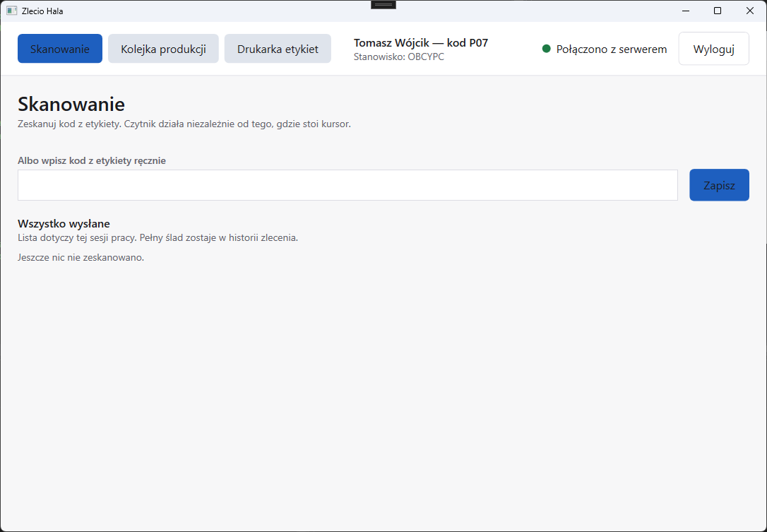Click the user name 'Tomasz Wójcik — kod P07'
767x532 pixels.
(421, 42)
